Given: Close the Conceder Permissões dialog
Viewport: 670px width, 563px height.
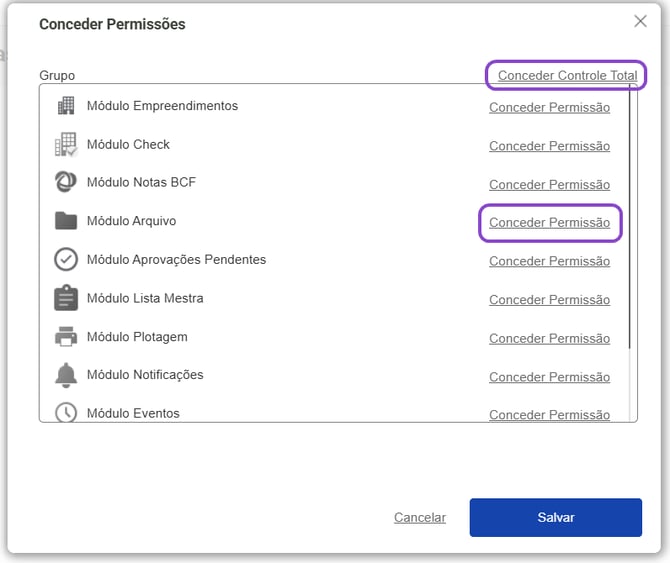Looking at the screenshot, I should (x=641, y=21).
